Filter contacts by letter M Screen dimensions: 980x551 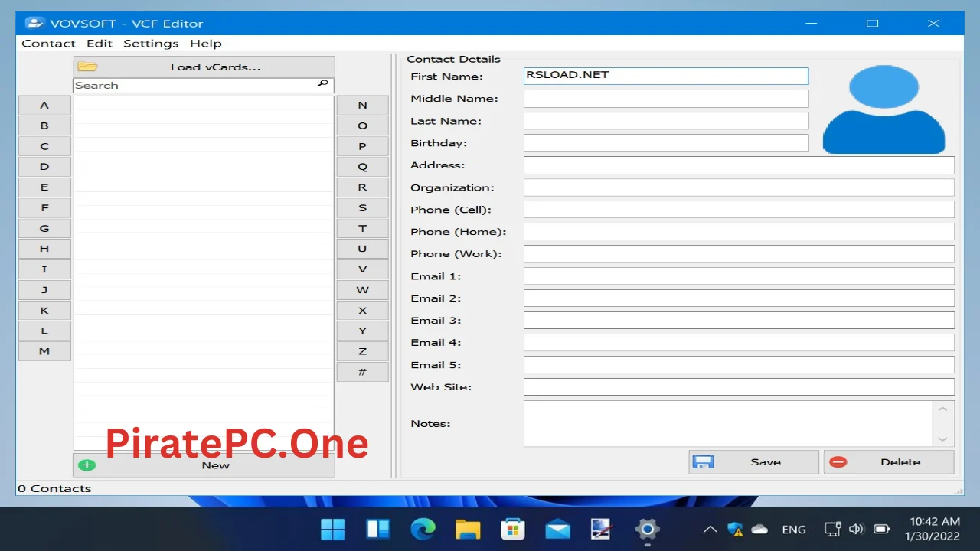click(44, 351)
